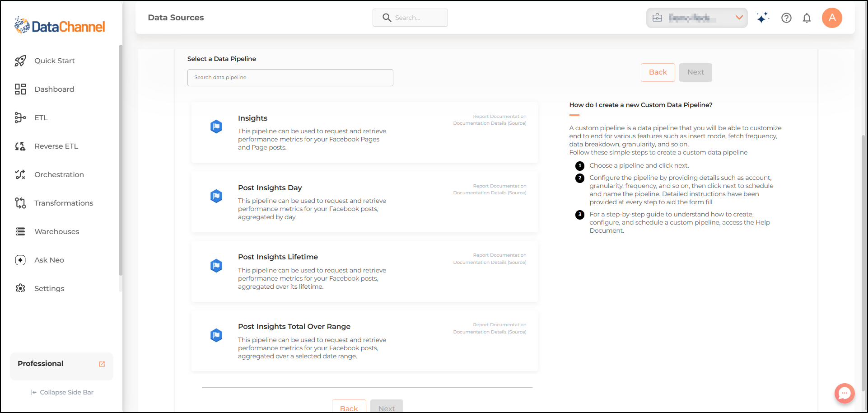Open Reverse ETL menu item
Image resolution: width=868 pixels, height=413 pixels.
56,146
